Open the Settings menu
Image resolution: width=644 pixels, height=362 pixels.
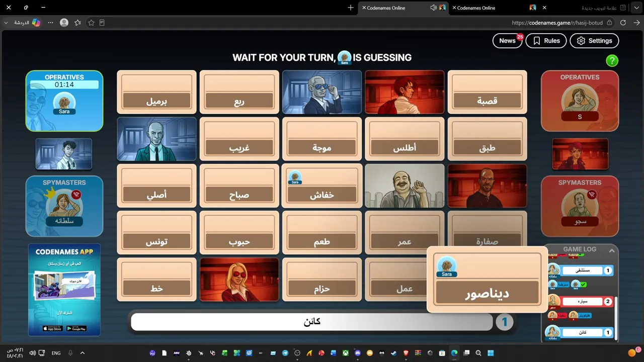tap(594, 41)
